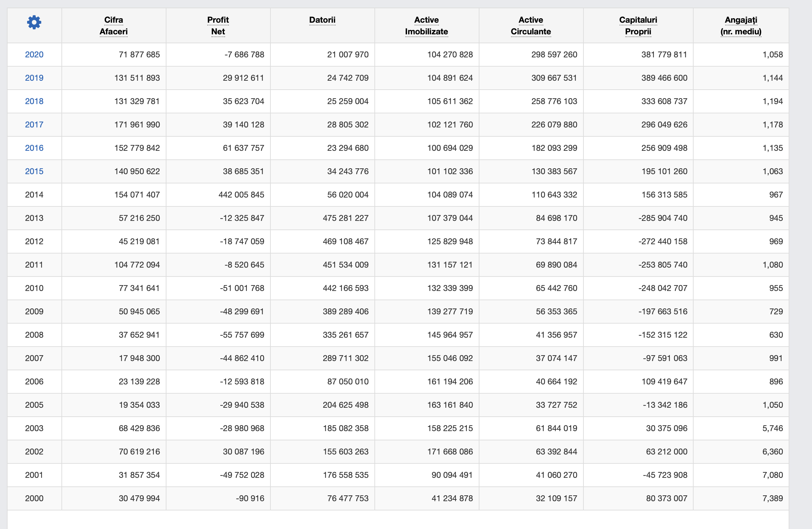Click the 2000 employees count 7,389
The image size is (812, 529).
773,498
